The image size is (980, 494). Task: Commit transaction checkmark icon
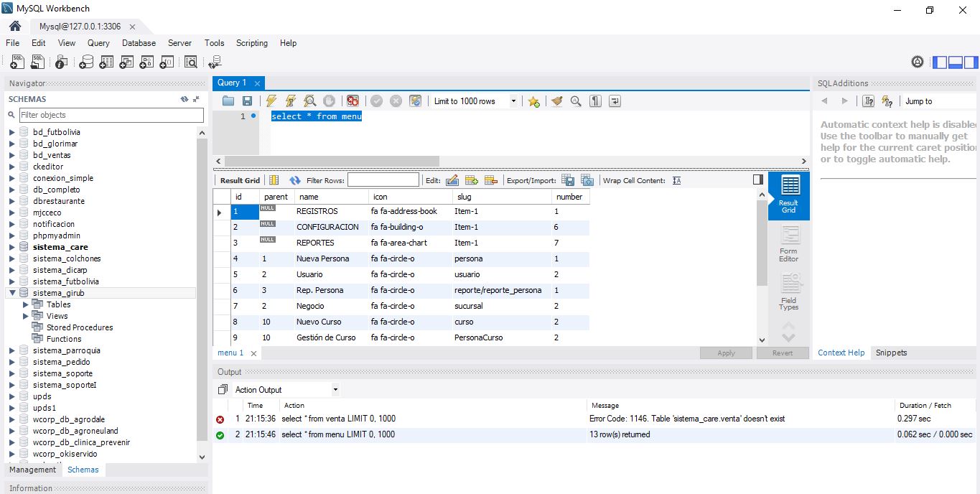click(376, 101)
